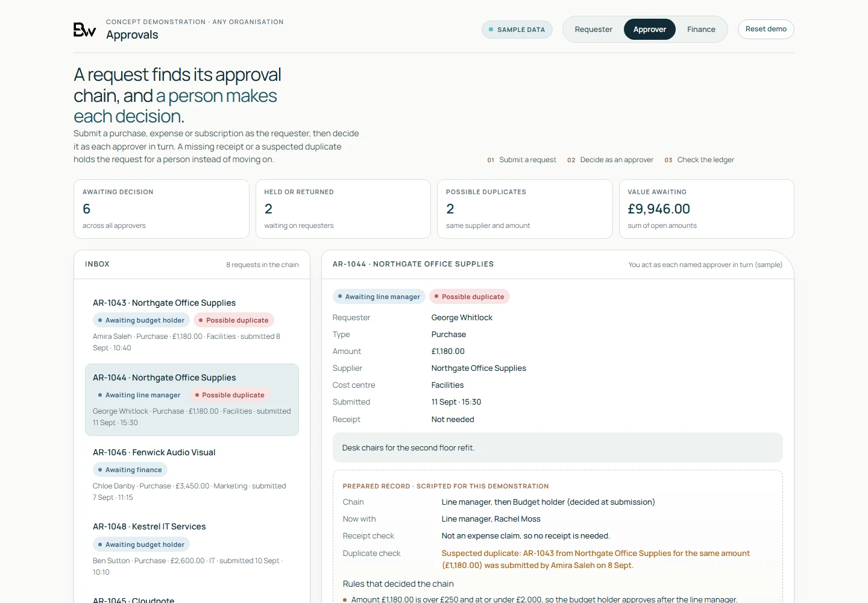Image resolution: width=868 pixels, height=603 pixels.
Task: Click the Receipt value Not needed
Action: click(453, 420)
